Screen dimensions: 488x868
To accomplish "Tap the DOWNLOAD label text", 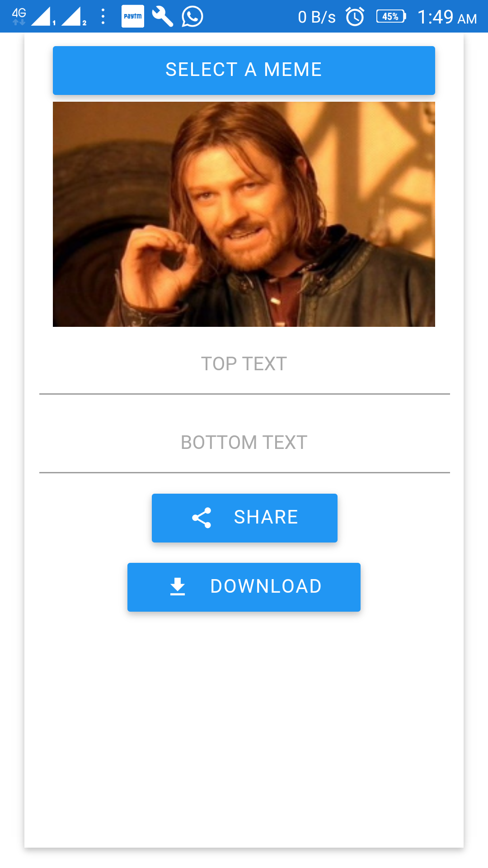I will [266, 586].
